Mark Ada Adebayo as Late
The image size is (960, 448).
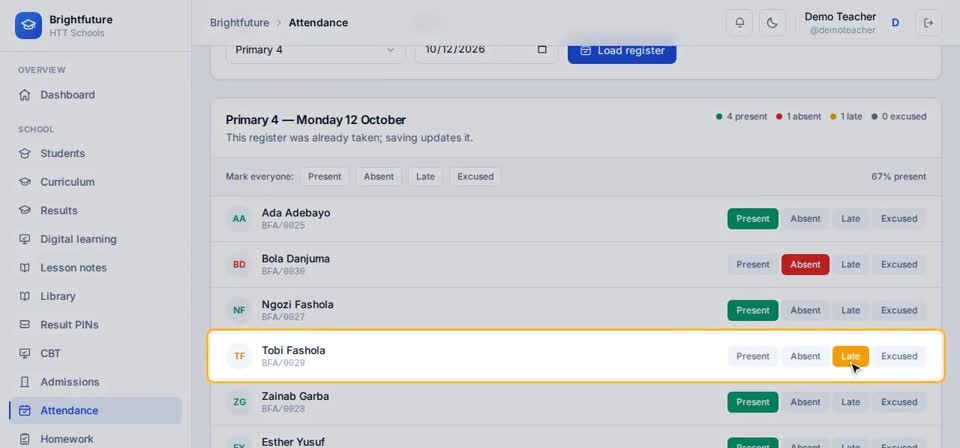[x=850, y=218]
